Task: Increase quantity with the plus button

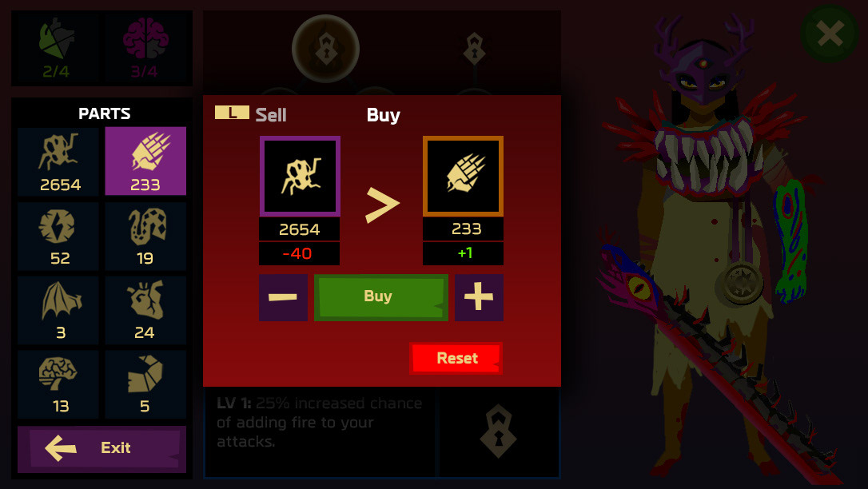Action: [x=479, y=297]
